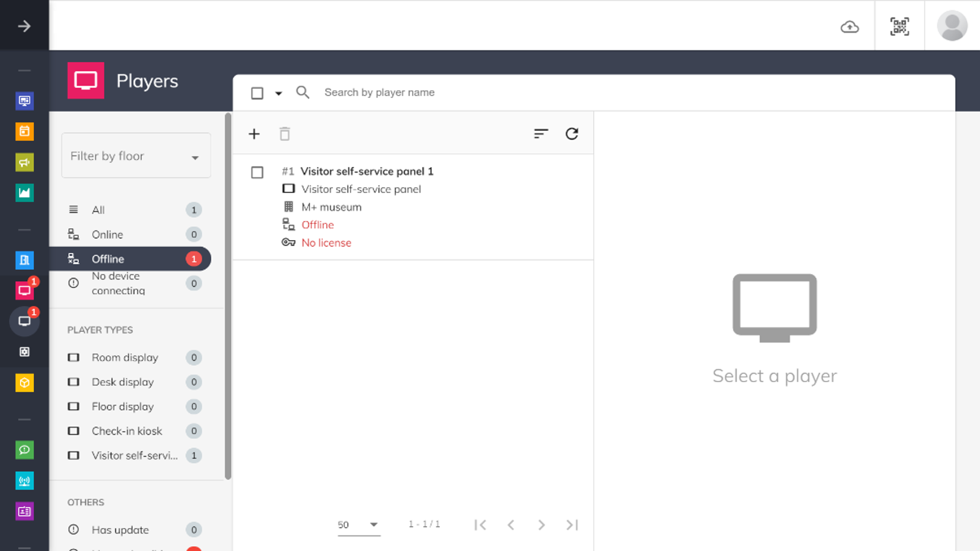Select the All players filter

(x=98, y=210)
